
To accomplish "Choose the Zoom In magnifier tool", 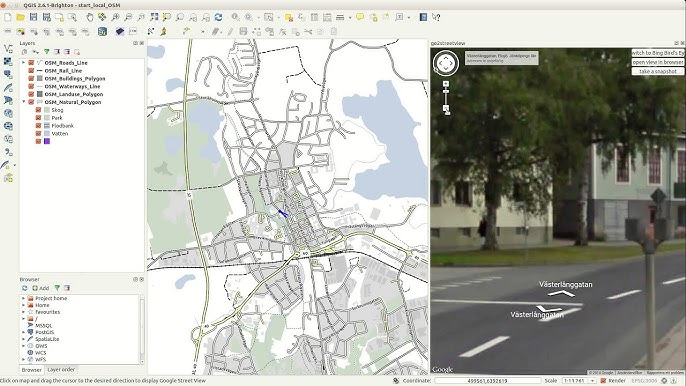I will 115,17.
